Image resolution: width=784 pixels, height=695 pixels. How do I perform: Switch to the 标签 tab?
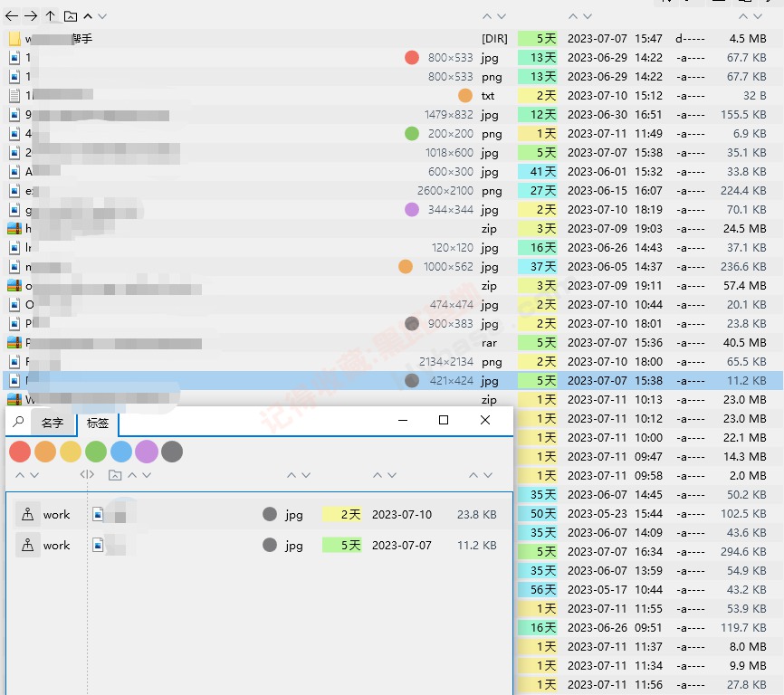98,424
